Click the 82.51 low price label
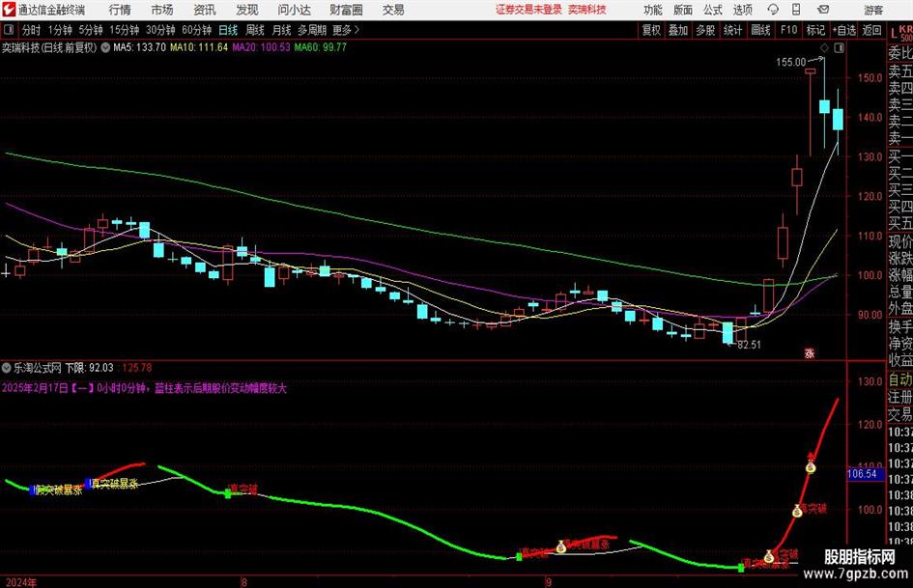913x588 pixels. click(x=749, y=345)
